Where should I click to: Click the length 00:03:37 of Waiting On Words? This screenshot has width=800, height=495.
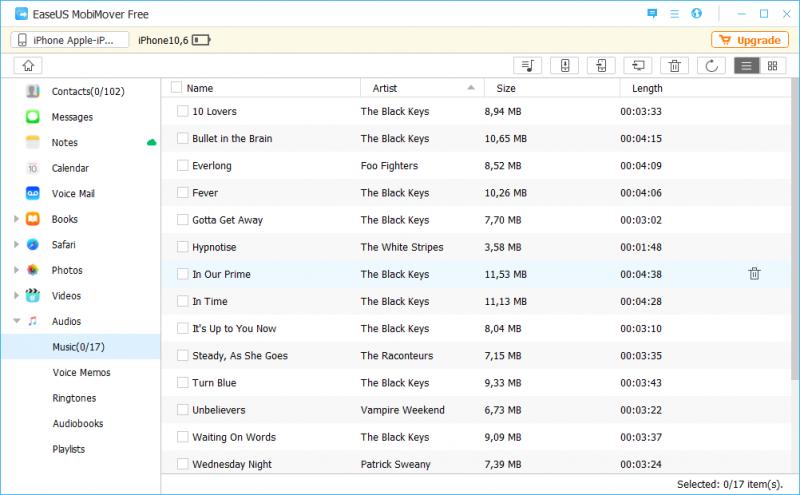pyautogui.click(x=641, y=437)
